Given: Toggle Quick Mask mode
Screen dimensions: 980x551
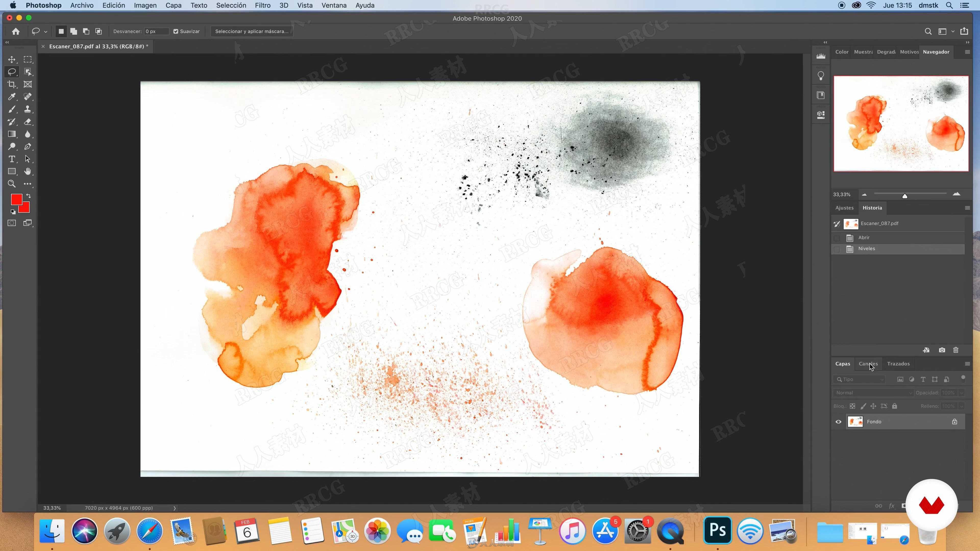Looking at the screenshot, I should coord(12,223).
